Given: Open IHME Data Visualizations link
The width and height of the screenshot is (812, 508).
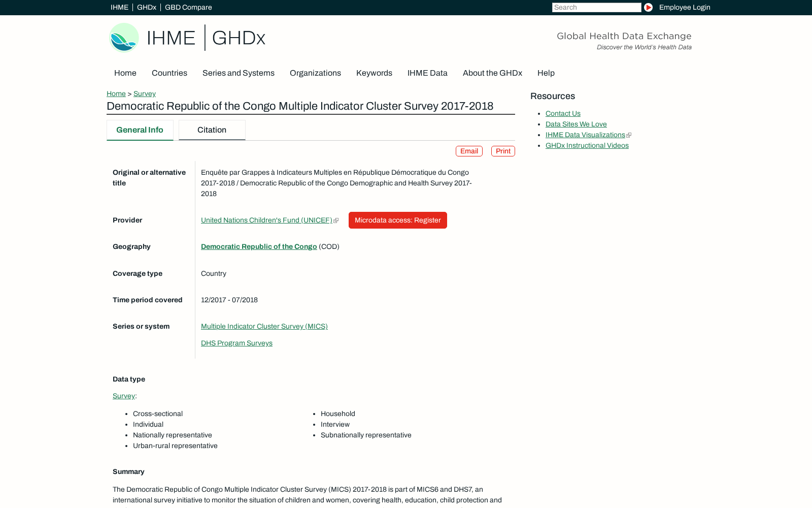Looking at the screenshot, I should click(585, 135).
